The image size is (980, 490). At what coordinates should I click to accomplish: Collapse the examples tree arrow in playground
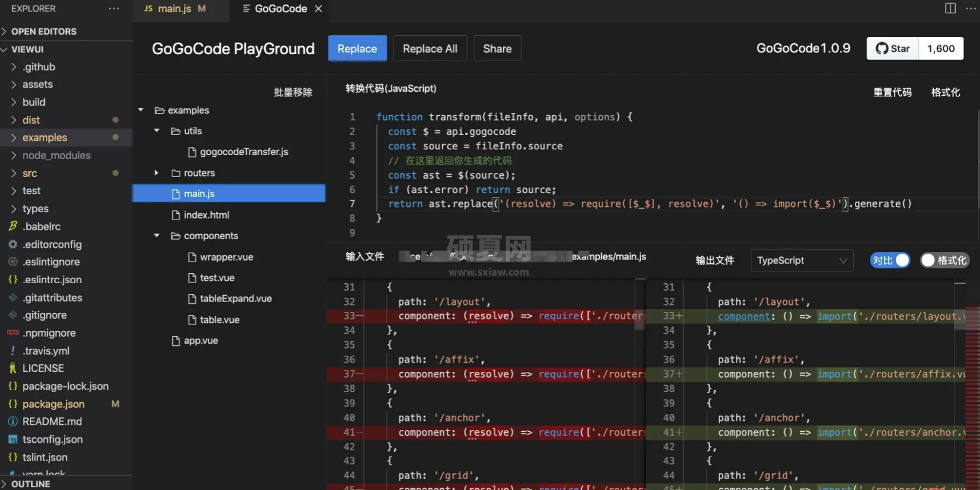141,110
